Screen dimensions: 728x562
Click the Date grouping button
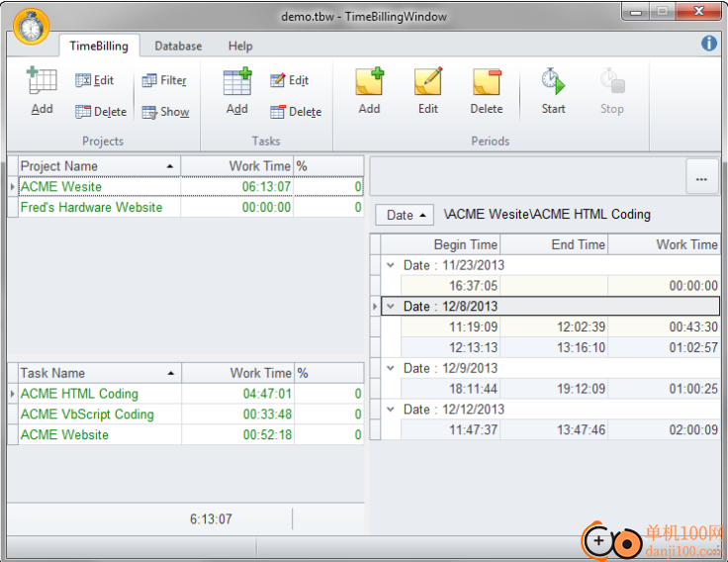pos(405,215)
